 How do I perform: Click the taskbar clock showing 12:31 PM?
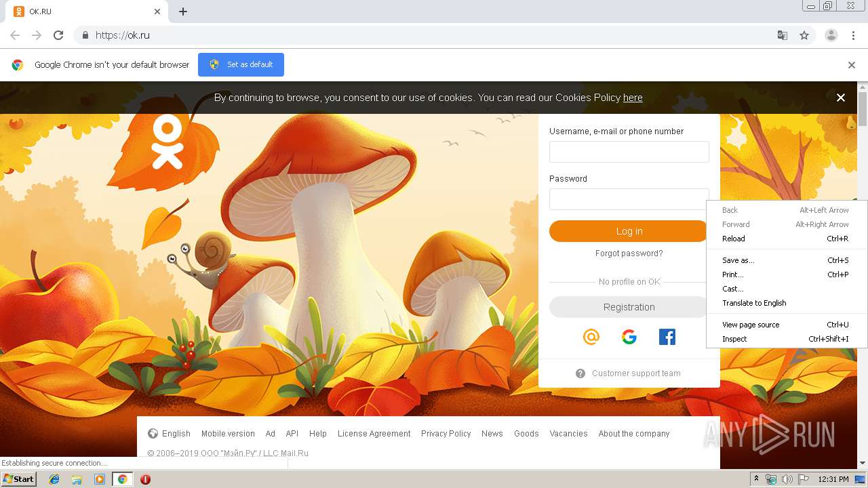(833, 479)
